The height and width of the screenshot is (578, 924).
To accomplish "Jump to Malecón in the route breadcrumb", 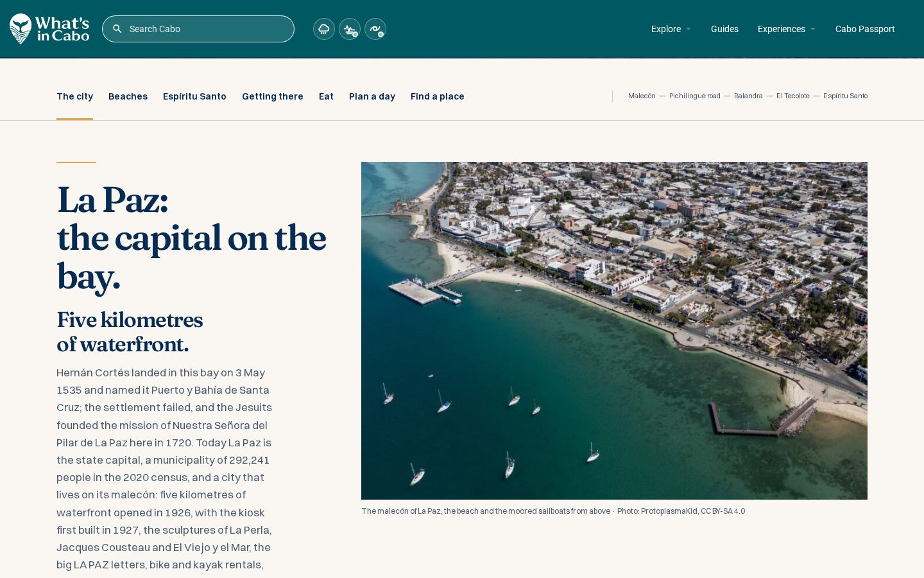I will pos(642,96).
